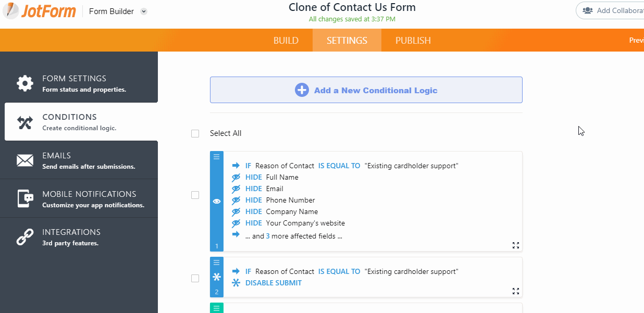The width and height of the screenshot is (644, 313).
Task: Expand condition 2 with the fullscreen arrows
Action: pos(515,291)
